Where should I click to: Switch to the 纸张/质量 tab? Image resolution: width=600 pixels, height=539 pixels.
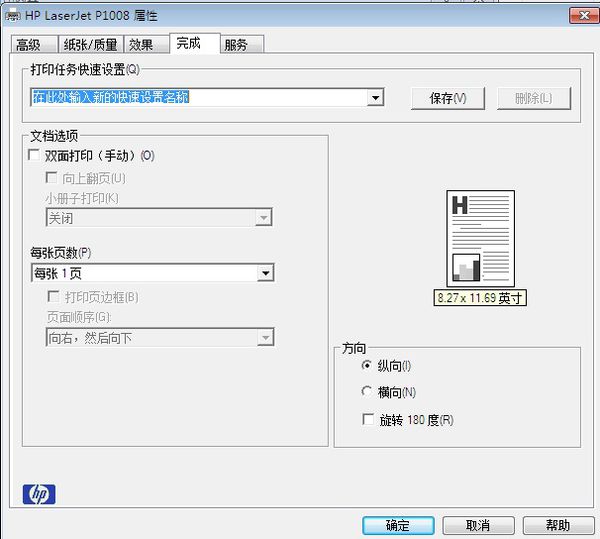[91, 45]
